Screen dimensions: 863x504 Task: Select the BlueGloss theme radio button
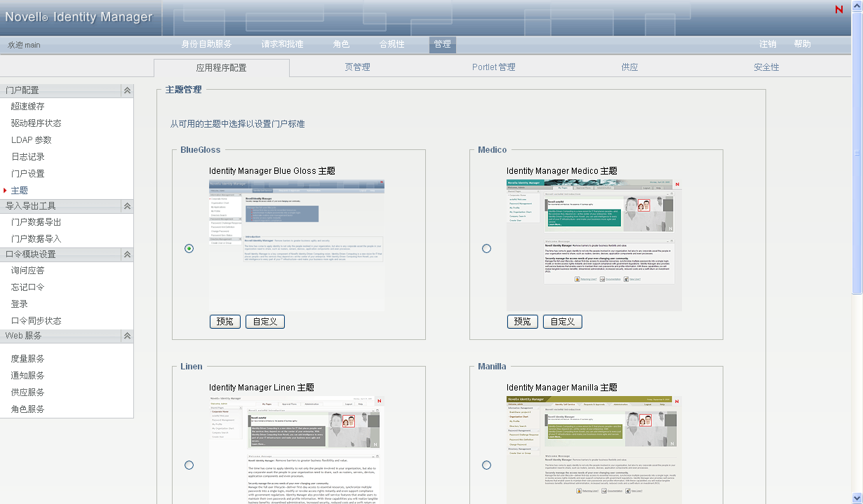pos(189,249)
